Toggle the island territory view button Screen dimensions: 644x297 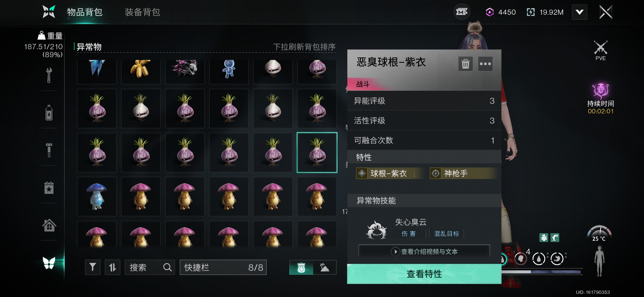pyautogui.click(x=325, y=267)
